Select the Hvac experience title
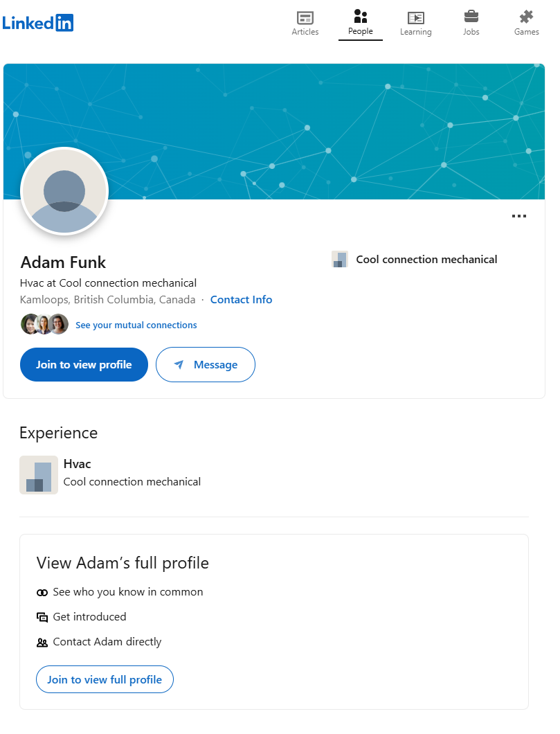 pos(77,464)
